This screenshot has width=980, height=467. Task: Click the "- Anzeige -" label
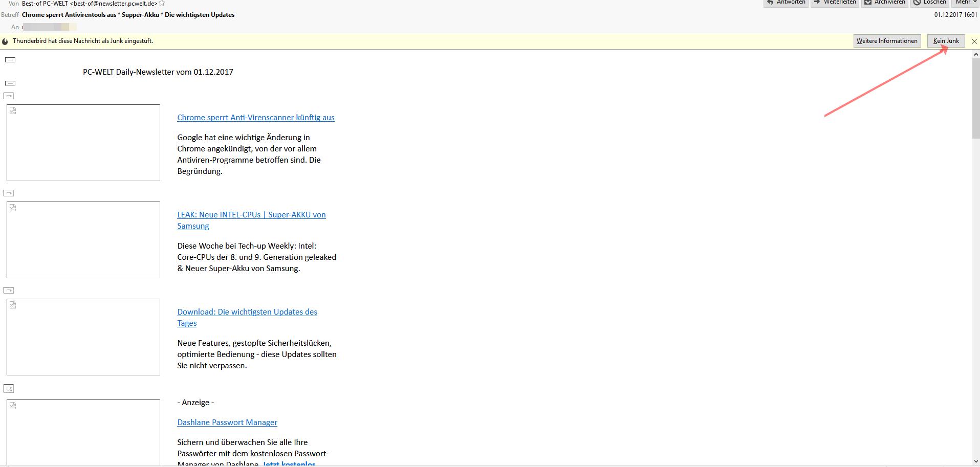195,403
